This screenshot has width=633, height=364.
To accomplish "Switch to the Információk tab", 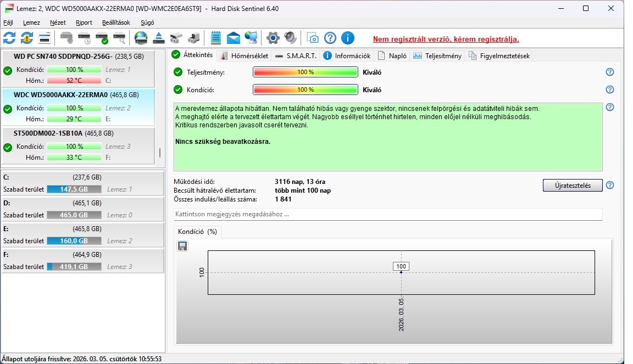I will [x=347, y=55].
